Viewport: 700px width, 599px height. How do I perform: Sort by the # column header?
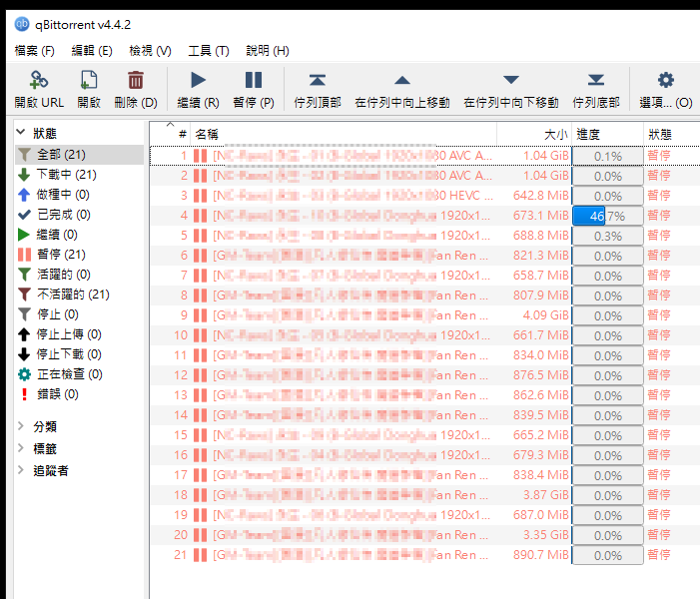pos(171,134)
